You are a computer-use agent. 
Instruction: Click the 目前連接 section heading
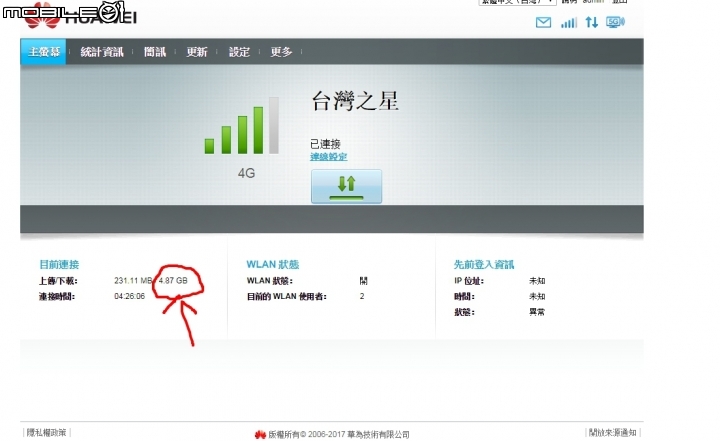(x=59, y=265)
